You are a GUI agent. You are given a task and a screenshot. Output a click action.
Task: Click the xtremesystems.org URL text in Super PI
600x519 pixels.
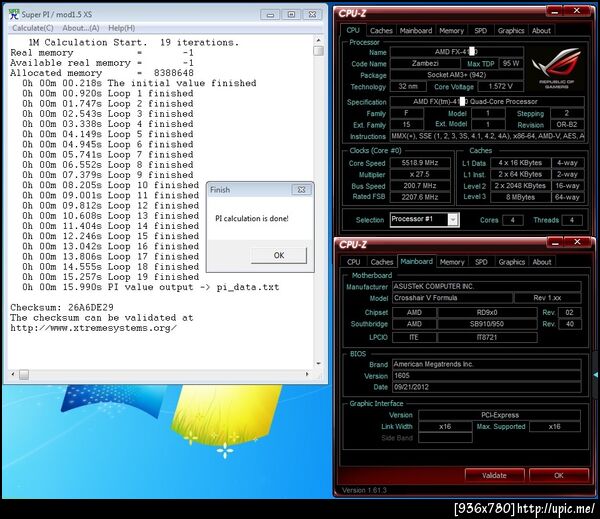pyautogui.click(x=93, y=328)
